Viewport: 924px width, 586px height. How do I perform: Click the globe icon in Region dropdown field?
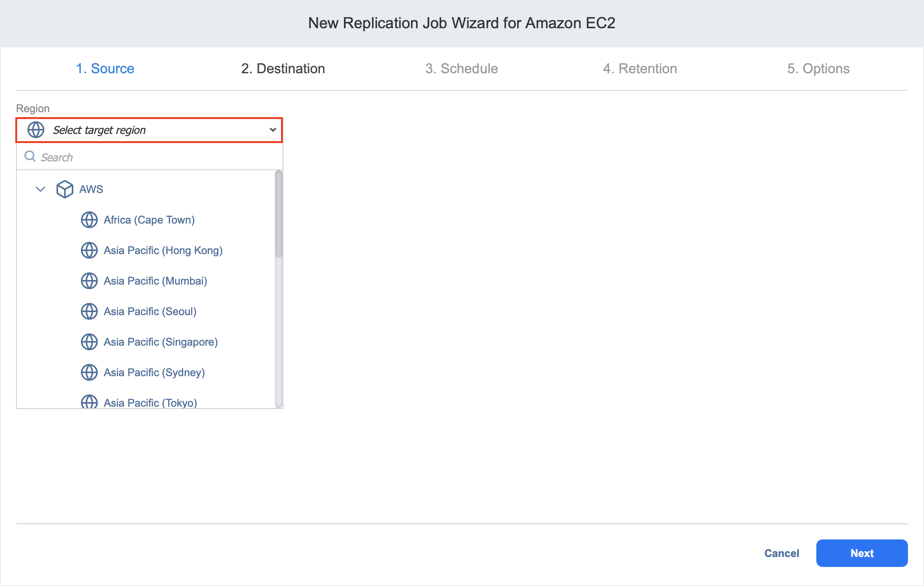(x=36, y=130)
